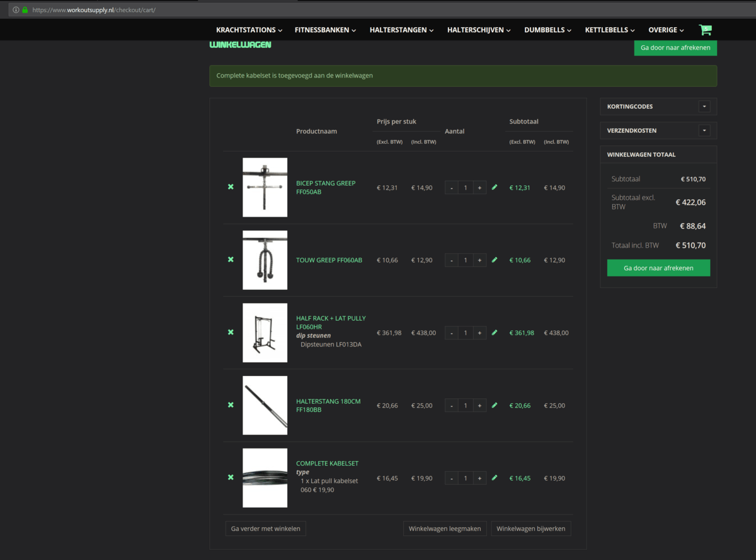Open the Kettlebells navigation menu

(609, 30)
